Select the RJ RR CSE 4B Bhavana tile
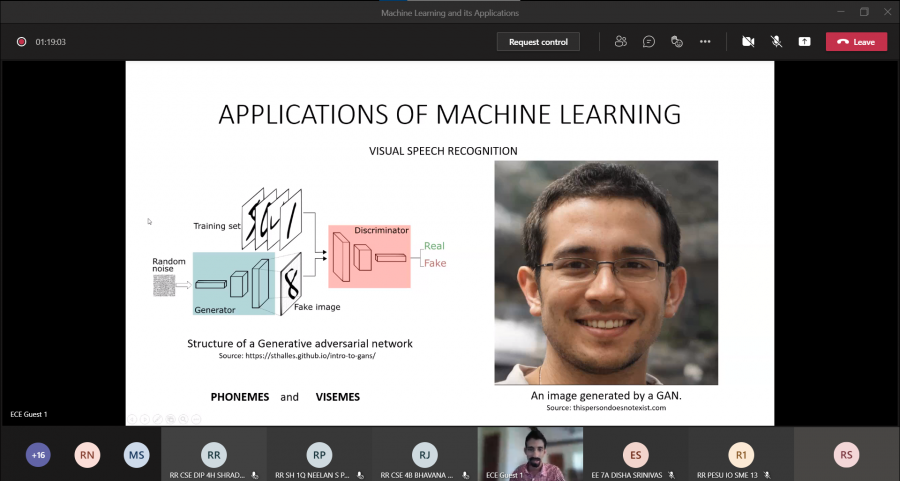 [424, 455]
